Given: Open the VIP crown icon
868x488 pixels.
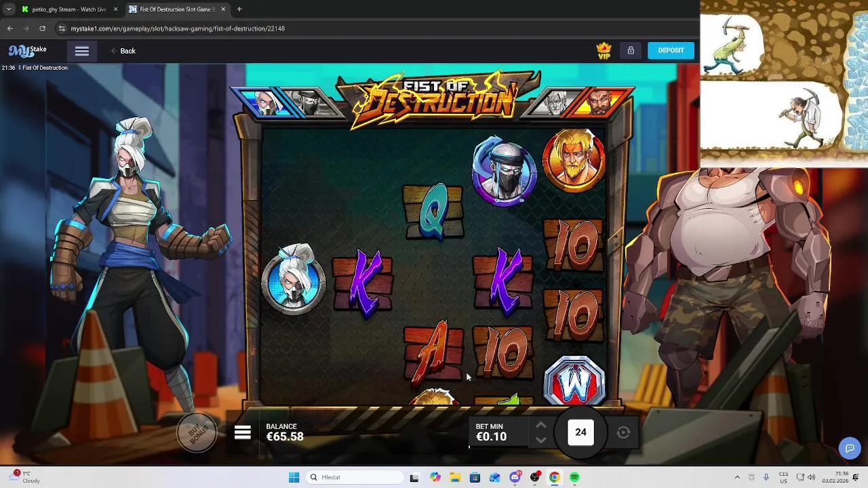Looking at the screenshot, I should [x=604, y=51].
